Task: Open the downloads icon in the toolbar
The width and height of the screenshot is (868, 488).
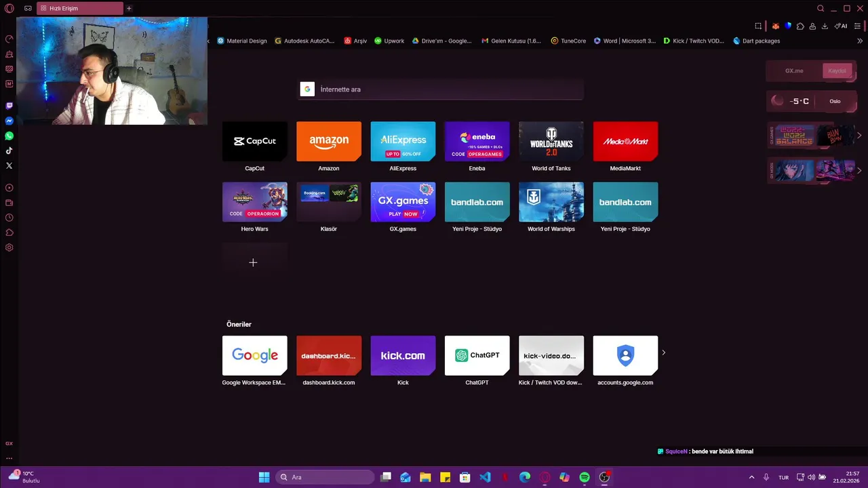Action: coord(825,26)
